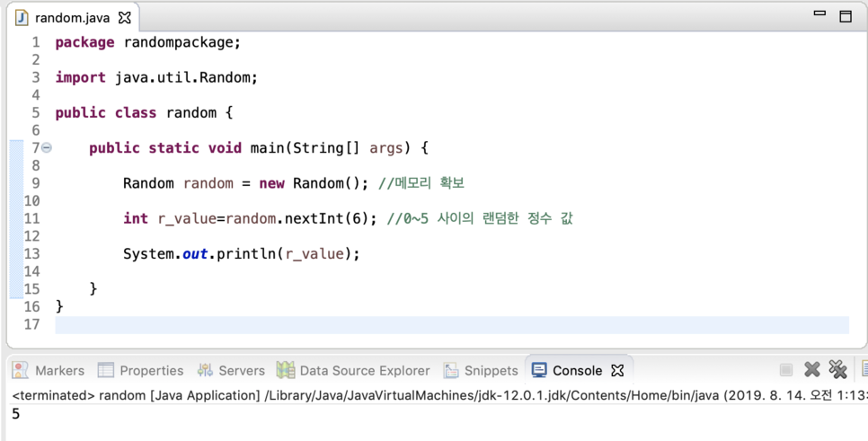Remove all terminated launches in console
This screenshot has width=868, height=441.
tap(837, 370)
